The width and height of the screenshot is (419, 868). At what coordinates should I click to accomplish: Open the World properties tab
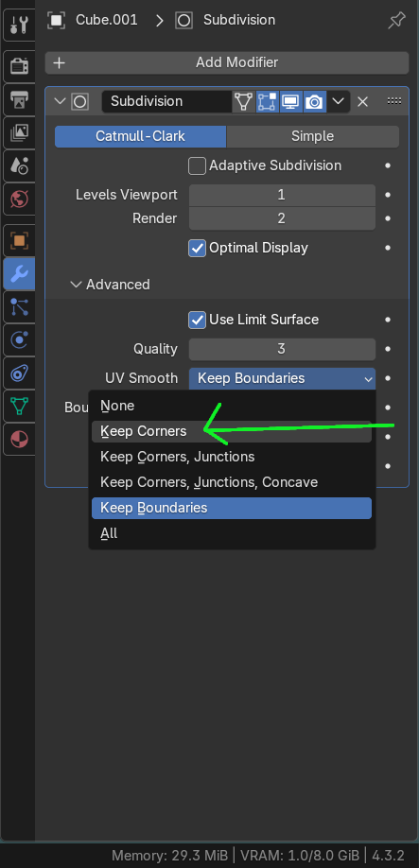[x=19, y=199]
